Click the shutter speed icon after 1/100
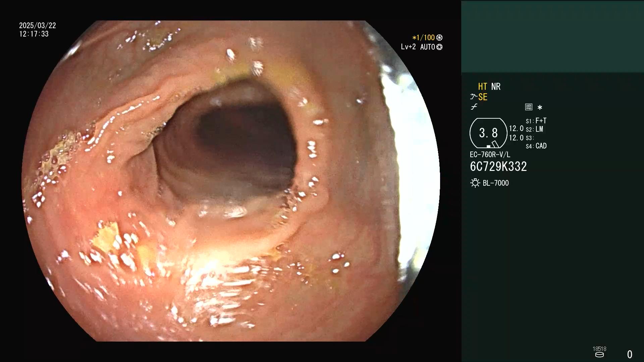The width and height of the screenshot is (644, 362). point(439,38)
